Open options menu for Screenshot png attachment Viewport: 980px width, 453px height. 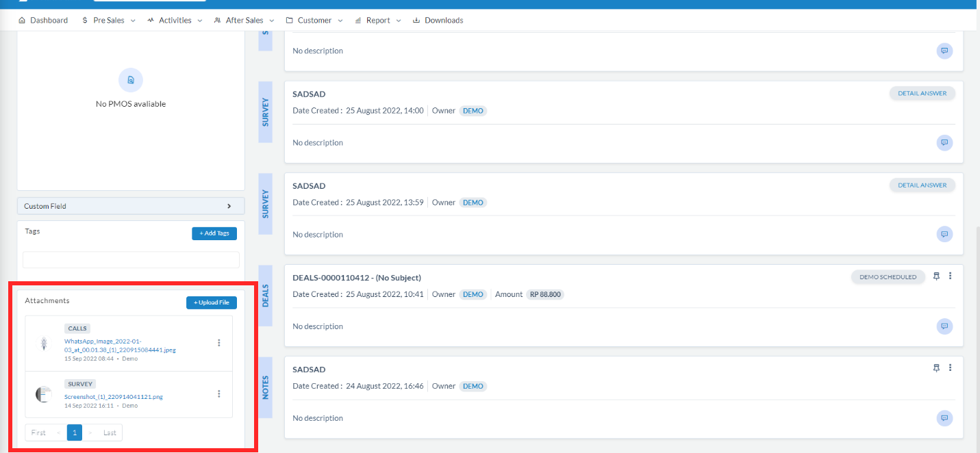[219, 393]
